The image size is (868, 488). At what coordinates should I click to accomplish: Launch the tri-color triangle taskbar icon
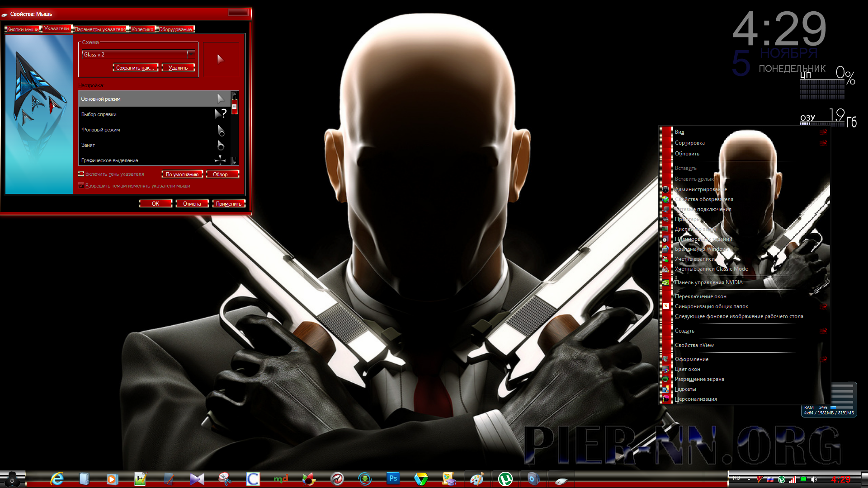421,479
